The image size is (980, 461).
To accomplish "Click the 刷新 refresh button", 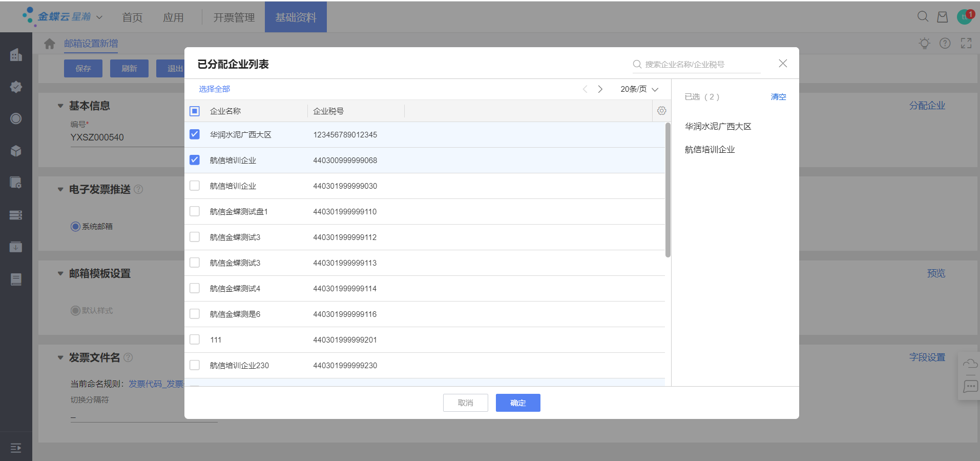I will 129,68.
